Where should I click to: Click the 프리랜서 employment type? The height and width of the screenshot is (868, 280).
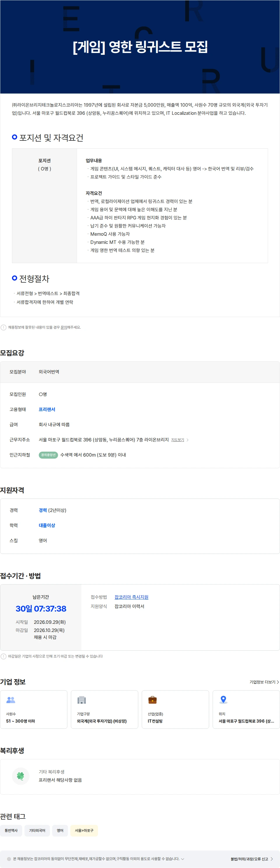(47, 409)
